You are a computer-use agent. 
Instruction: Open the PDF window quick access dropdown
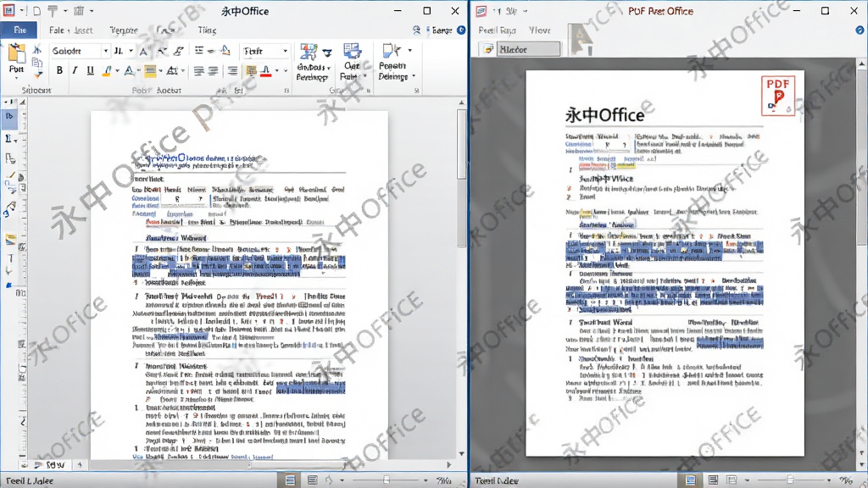point(525,11)
